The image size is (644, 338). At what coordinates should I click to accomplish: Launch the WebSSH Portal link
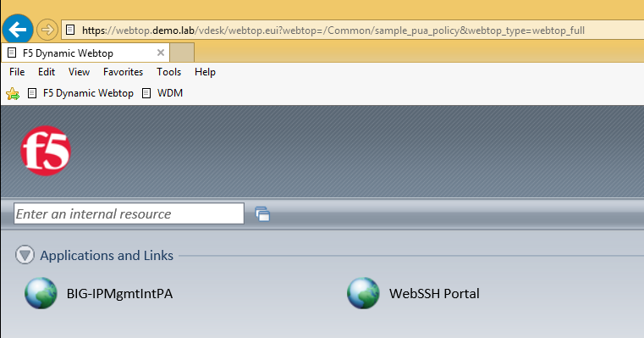click(434, 294)
